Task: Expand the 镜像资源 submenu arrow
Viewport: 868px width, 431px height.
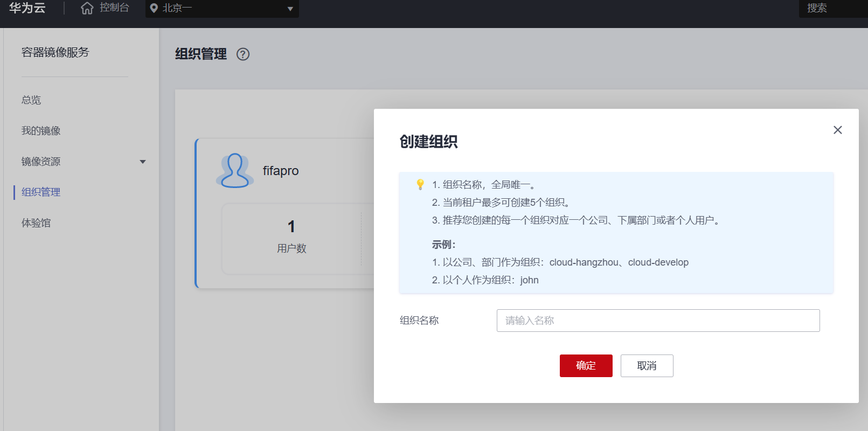Action: (143, 162)
